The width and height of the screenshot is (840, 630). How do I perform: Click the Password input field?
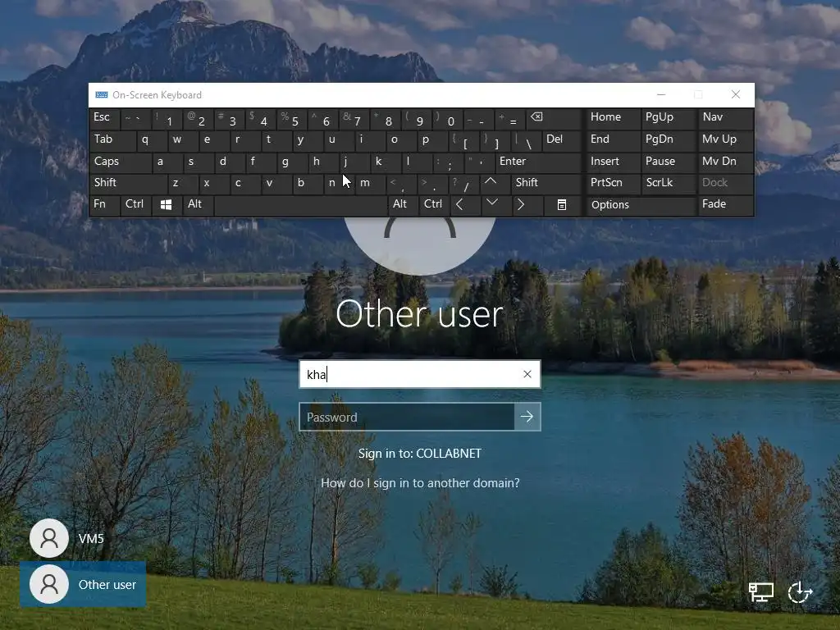[407, 417]
